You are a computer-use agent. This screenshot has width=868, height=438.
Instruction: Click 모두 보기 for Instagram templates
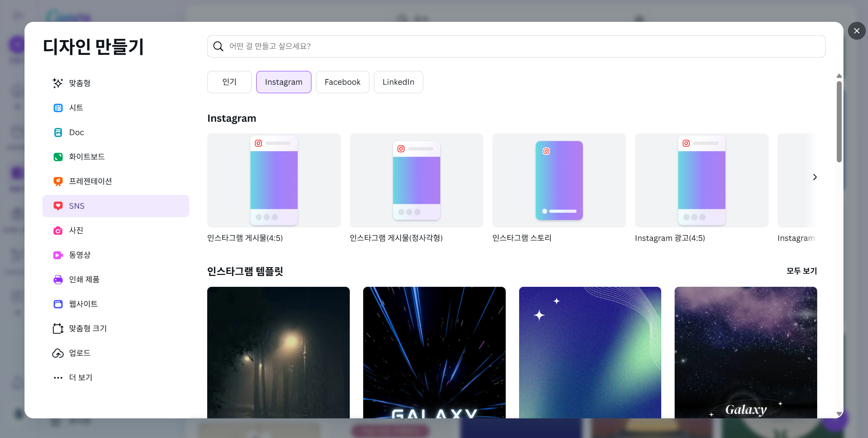coord(801,271)
